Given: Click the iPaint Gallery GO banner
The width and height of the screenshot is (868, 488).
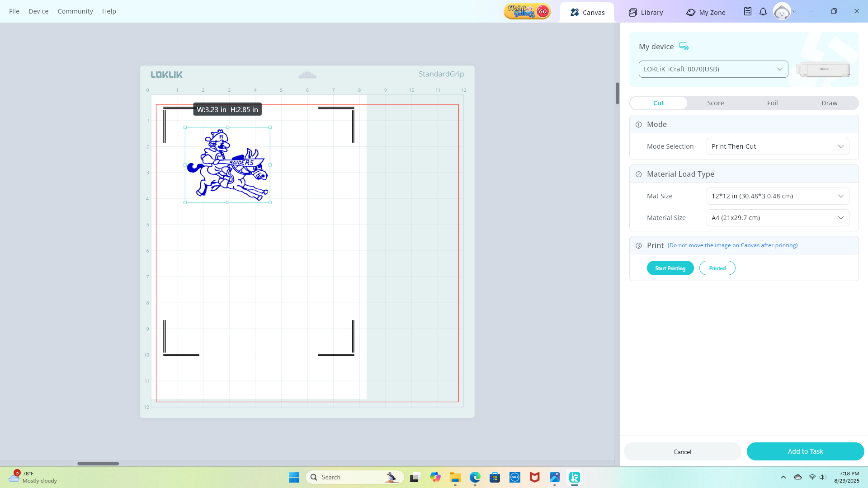Looking at the screenshot, I should 527,11.
